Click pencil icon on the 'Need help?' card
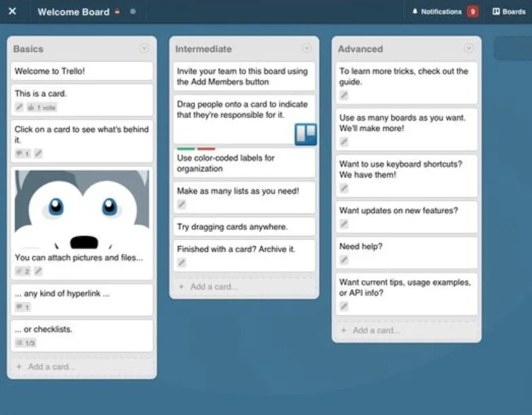This screenshot has height=415, width=532. pyautogui.click(x=344, y=260)
